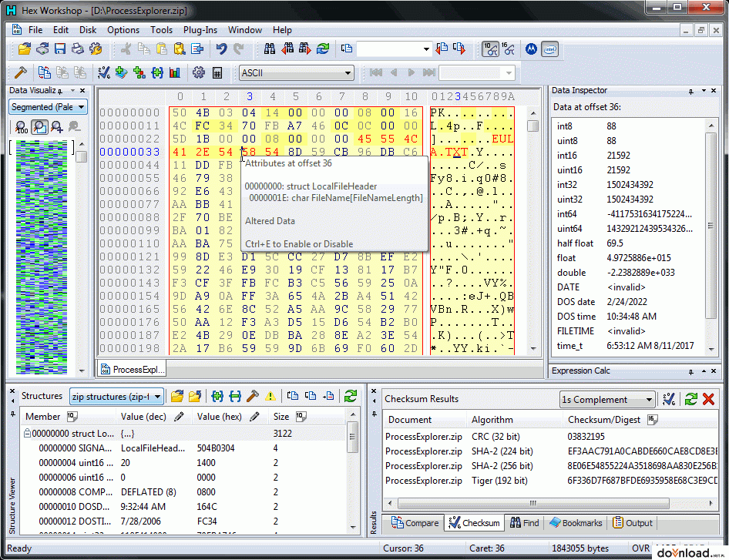Close the Data Visualizer panel
This screenshot has height=560, width=729.
[82, 91]
